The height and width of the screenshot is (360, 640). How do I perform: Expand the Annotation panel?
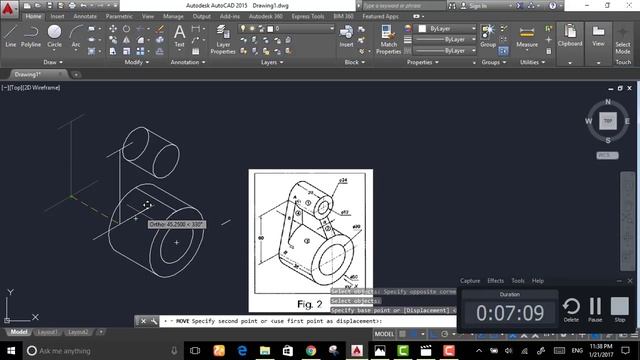click(188, 62)
